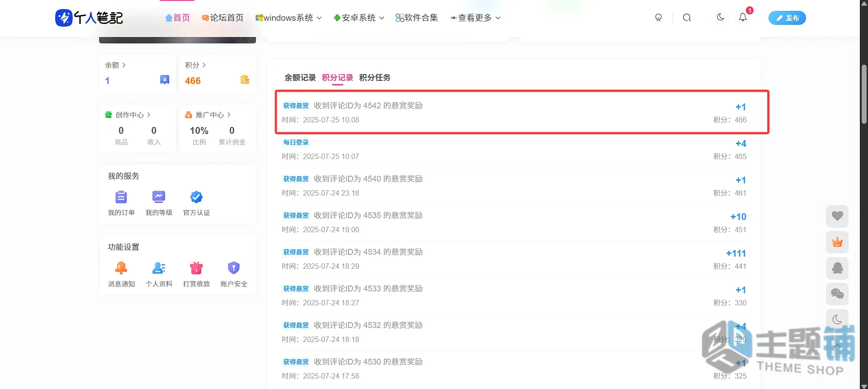Image resolution: width=868 pixels, height=389 pixels.
Task: Switch to the 余额记录 tab
Action: tap(300, 78)
